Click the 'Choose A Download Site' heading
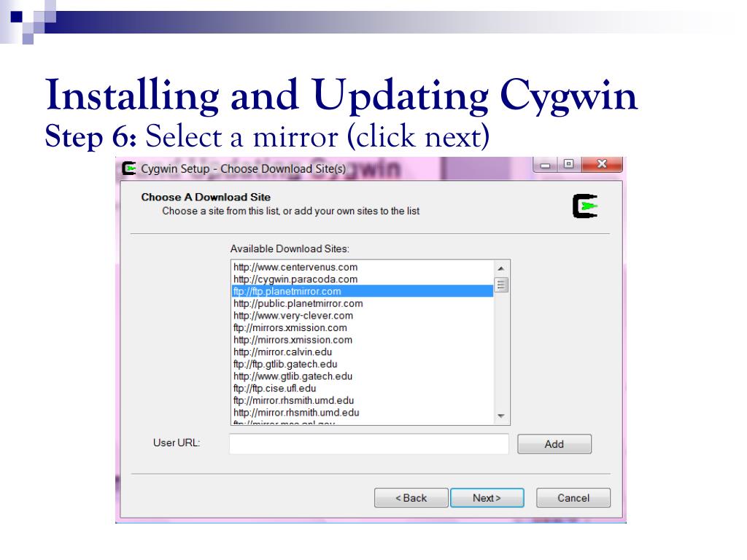 206,197
